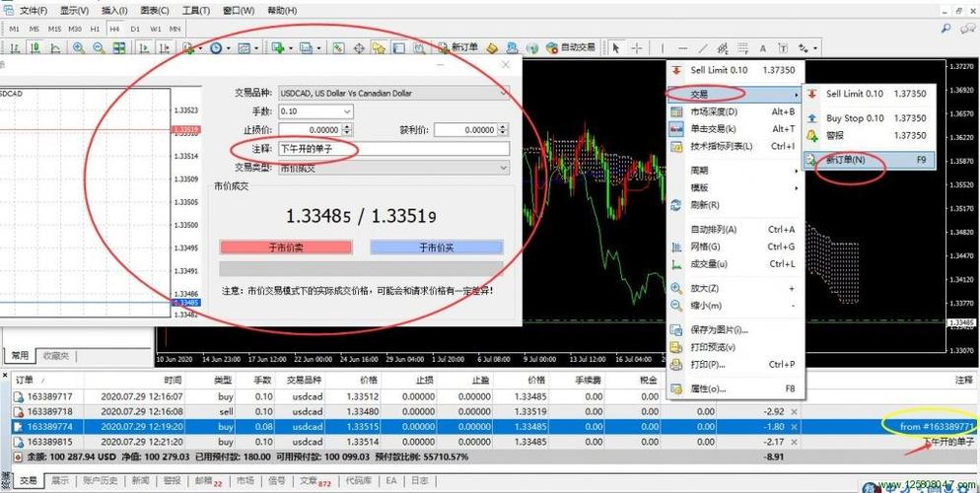Select order row 163389815
The height and width of the screenshot is (493, 980).
click(494, 442)
